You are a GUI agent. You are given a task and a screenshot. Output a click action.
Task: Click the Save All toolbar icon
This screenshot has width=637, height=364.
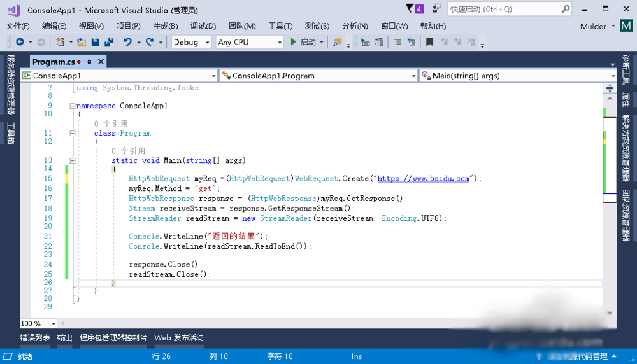pos(108,42)
